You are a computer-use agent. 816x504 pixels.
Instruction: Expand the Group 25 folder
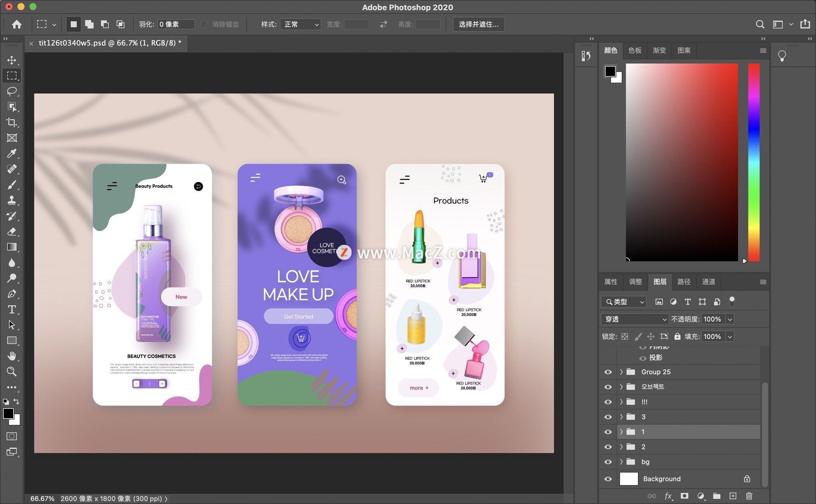tap(621, 372)
